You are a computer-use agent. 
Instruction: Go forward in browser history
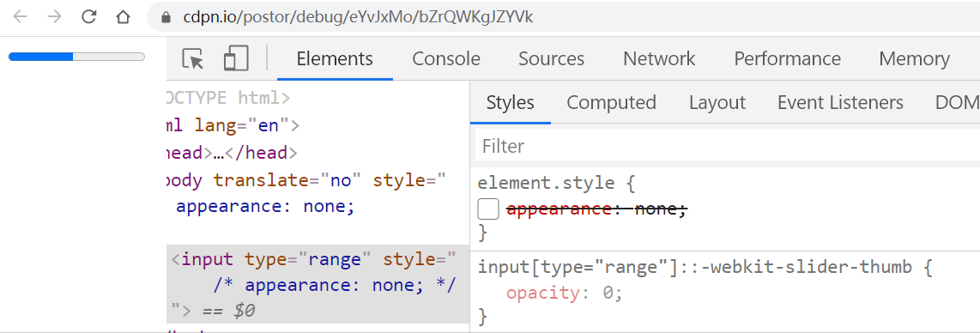coord(55,17)
